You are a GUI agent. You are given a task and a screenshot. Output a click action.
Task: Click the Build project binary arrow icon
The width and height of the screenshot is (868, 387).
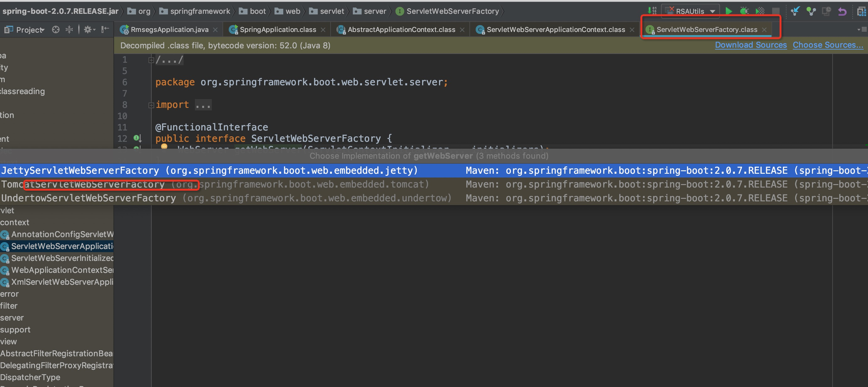pos(652,11)
